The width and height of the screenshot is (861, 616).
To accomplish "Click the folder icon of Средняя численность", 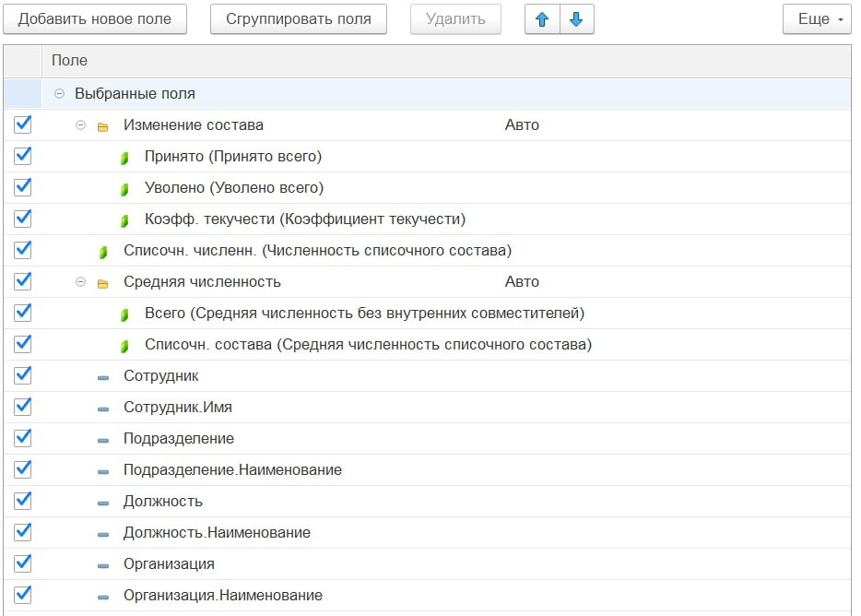I will tap(103, 283).
